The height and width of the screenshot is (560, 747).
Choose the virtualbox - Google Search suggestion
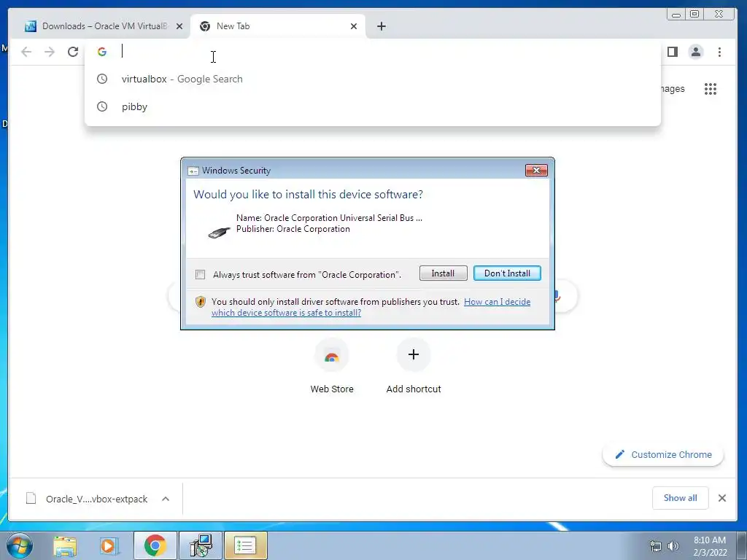tap(373, 79)
